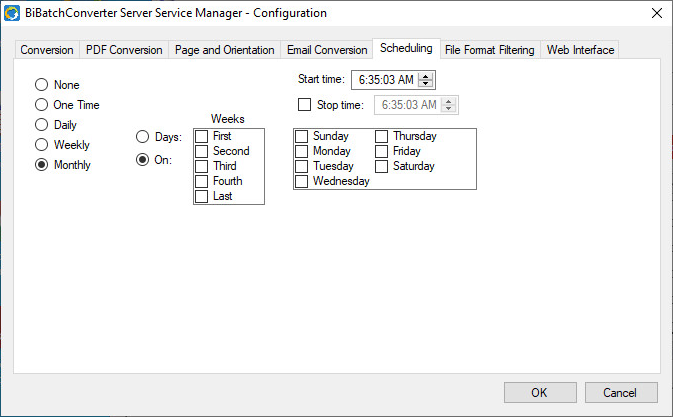Select Daily scheduling option
The width and height of the screenshot is (673, 417).
(x=42, y=125)
